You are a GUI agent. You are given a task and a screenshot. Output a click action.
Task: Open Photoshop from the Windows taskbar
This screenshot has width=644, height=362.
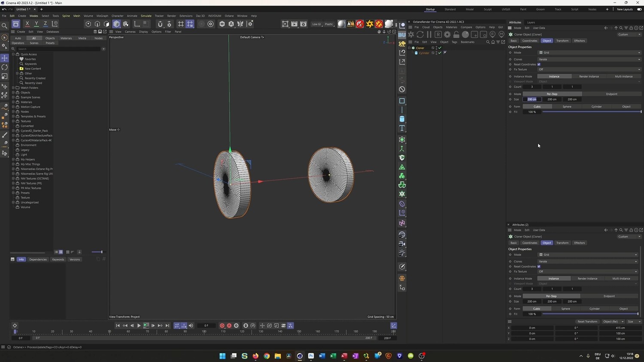(x=311, y=356)
